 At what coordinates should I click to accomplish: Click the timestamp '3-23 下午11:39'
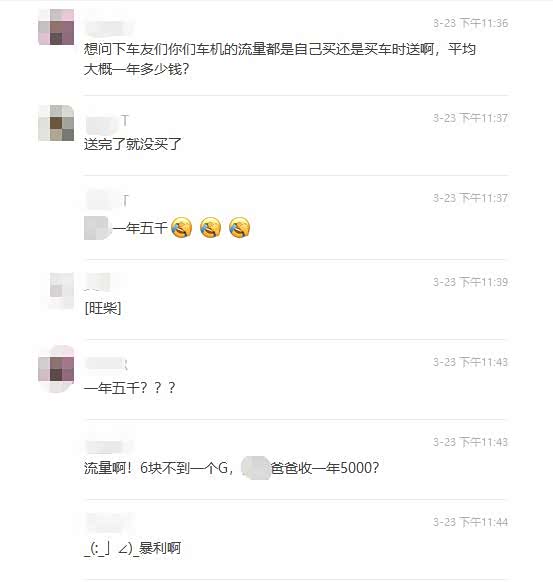pyautogui.click(x=470, y=282)
